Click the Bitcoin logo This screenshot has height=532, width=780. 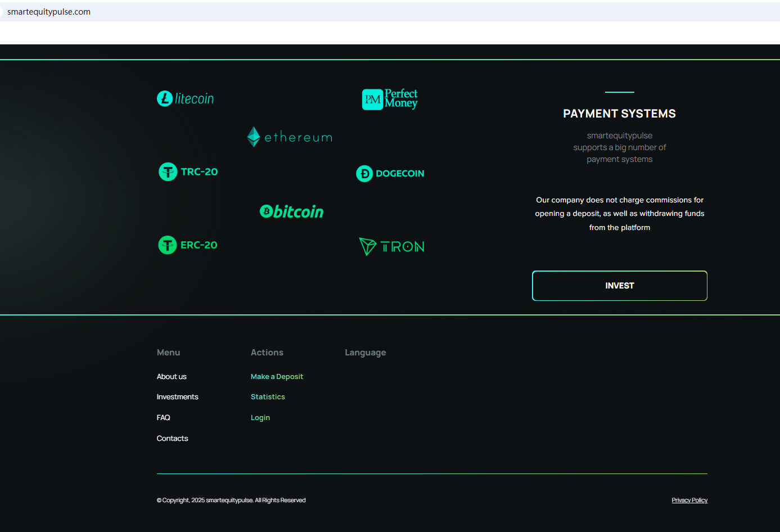click(x=291, y=211)
